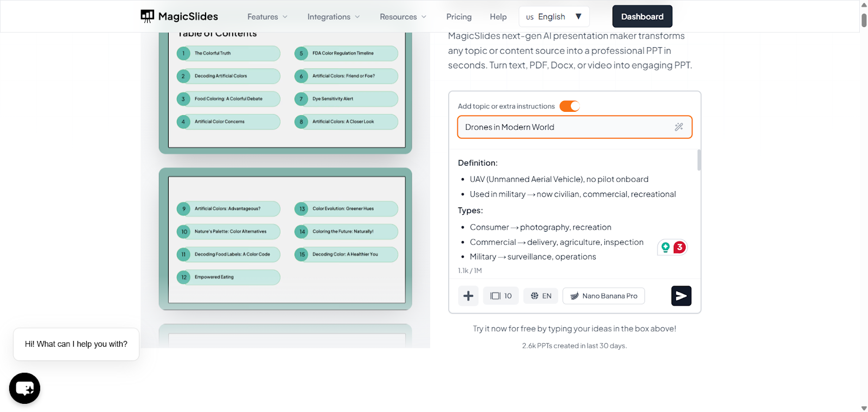868x412 pixels.
Task: Click the second table of contents slide thumbnail
Action: tap(285, 239)
